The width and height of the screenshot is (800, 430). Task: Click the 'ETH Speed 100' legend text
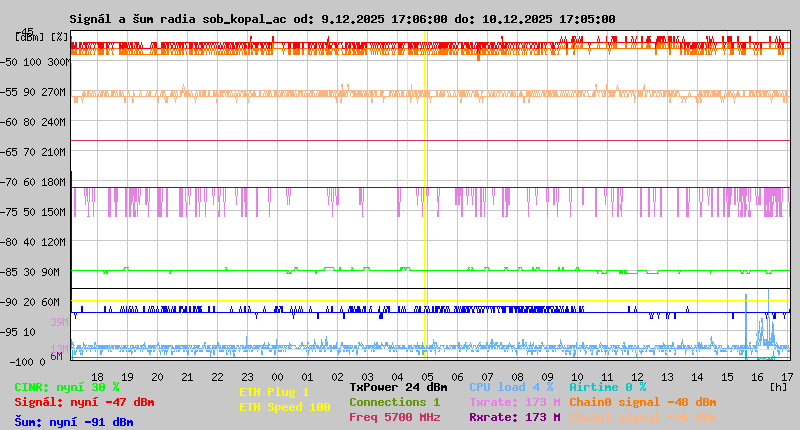(x=285, y=407)
